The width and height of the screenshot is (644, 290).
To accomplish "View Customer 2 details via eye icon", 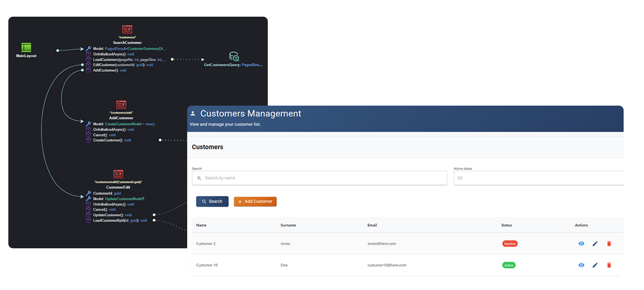I will (581, 244).
